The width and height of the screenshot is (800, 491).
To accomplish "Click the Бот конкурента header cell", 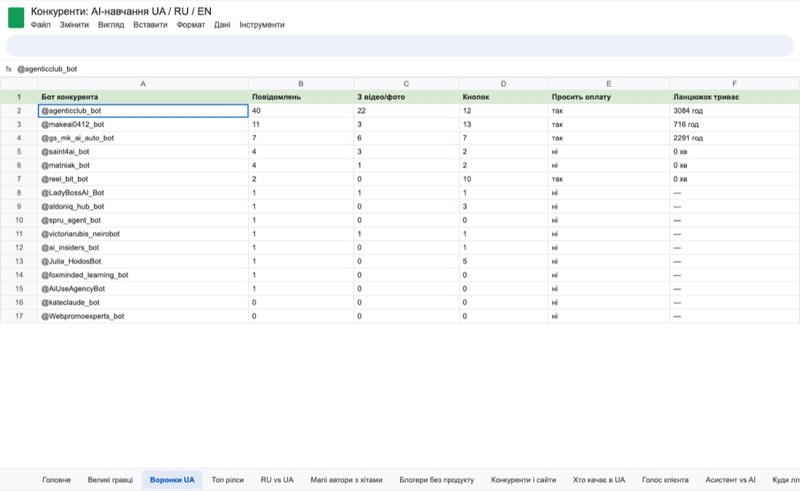I will click(143, 97).
